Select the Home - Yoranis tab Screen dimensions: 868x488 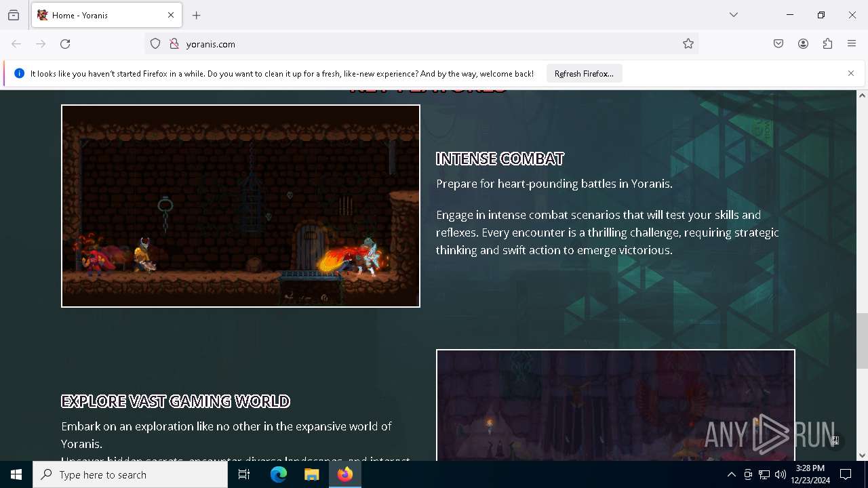(106, 15)
